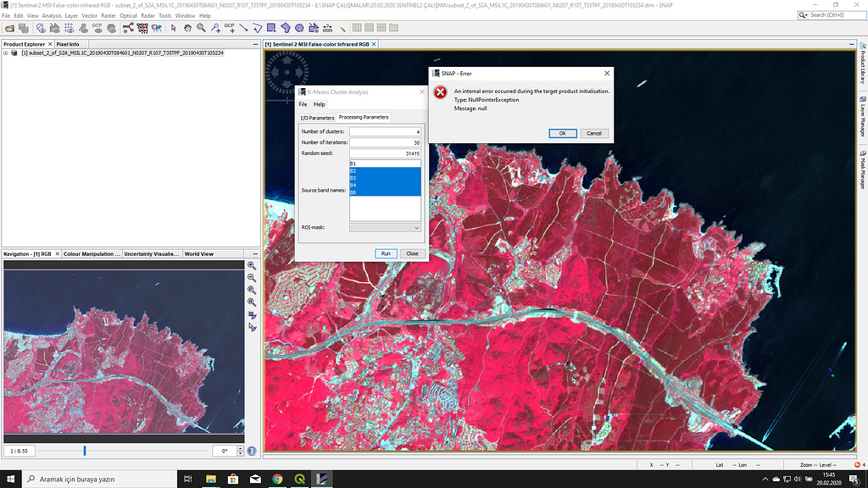Switch to I/O Parameters tab
This screenshot has height=488, width=868.
tap(317, 118)
